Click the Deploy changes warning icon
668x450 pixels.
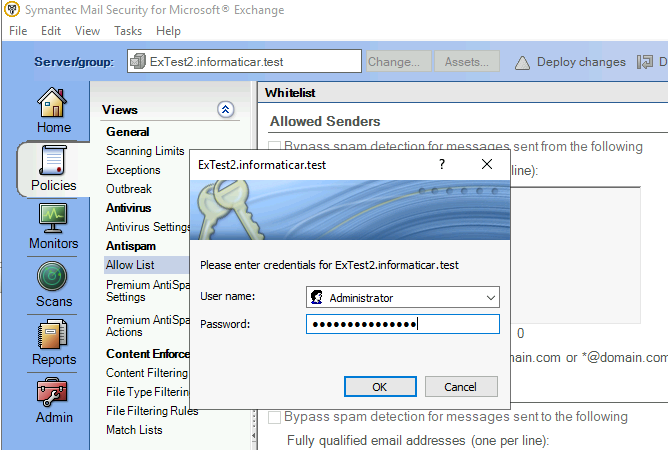[522, 63]
